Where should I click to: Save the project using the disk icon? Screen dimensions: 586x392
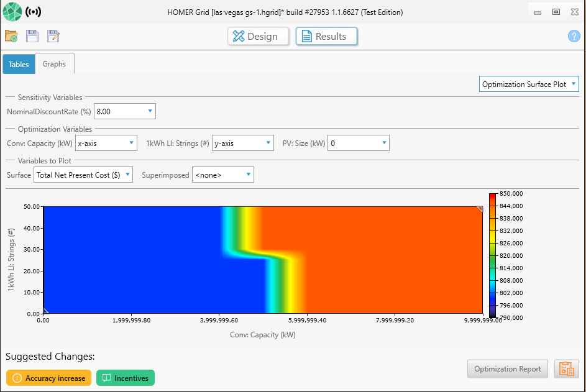pyautogui.click(x=32, y=36)
